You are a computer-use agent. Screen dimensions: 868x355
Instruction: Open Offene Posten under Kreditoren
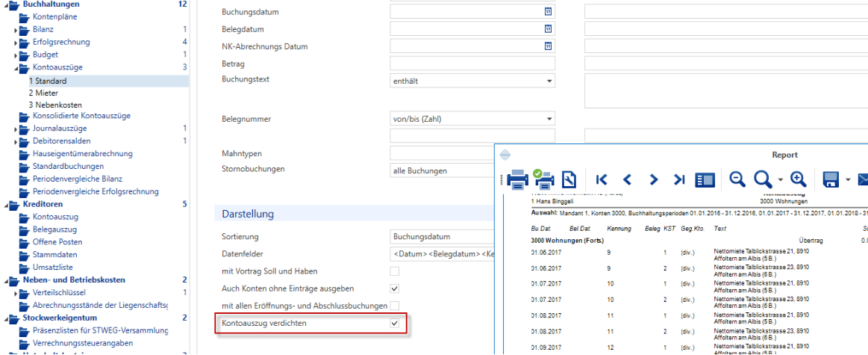pyautogui.click(x=57, y=242)
